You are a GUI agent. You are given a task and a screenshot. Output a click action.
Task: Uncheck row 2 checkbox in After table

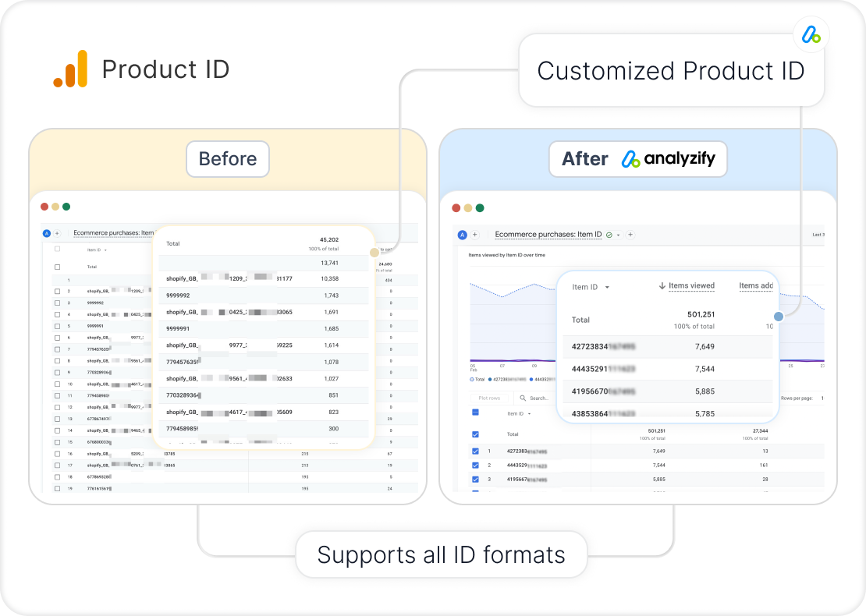[x=476, y=466]
